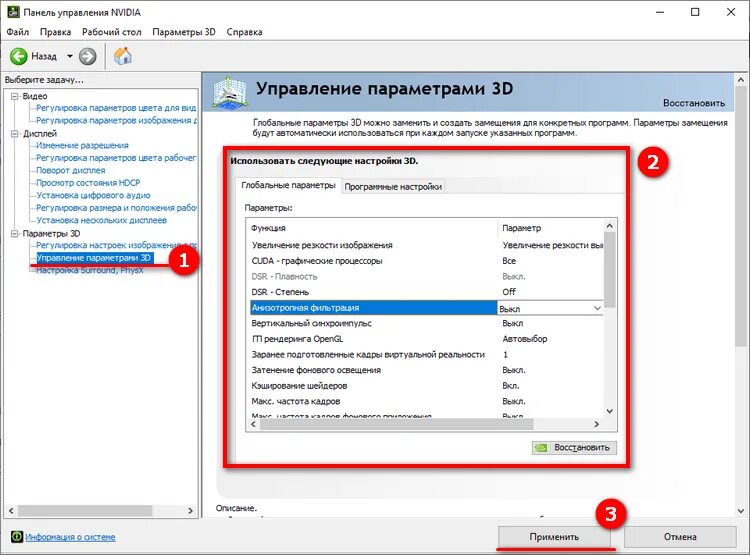Open Настройка Surround, PhysX
Viewport: 750px width, 555px height.
[90, 270]
